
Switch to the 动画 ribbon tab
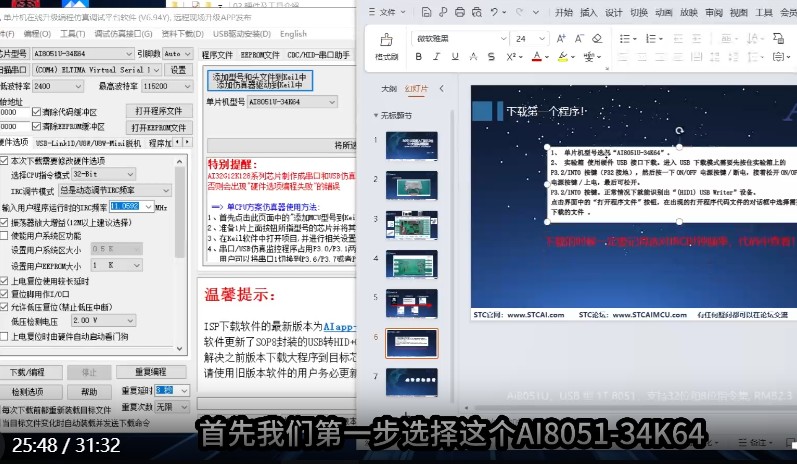coord(664,13)
